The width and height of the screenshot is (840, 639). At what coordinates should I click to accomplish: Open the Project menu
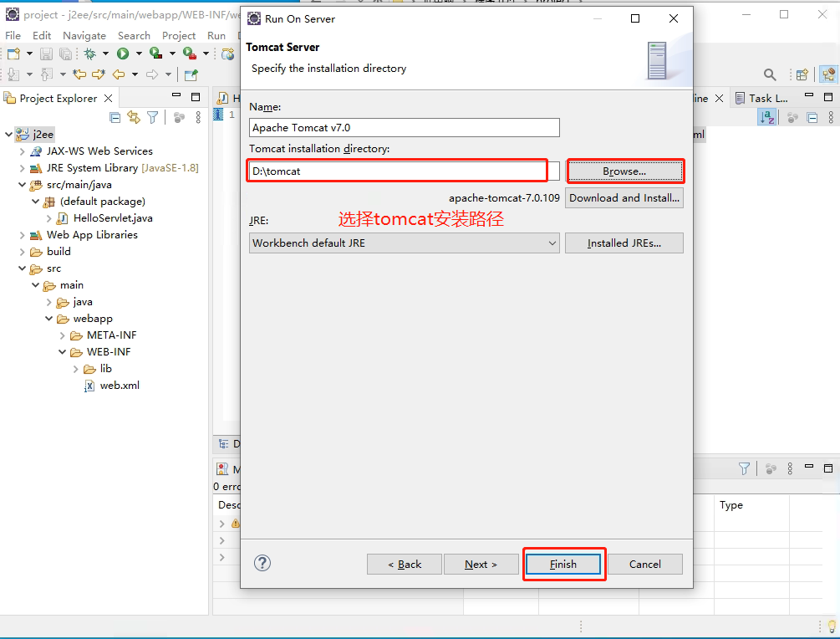tap(179, 35)
